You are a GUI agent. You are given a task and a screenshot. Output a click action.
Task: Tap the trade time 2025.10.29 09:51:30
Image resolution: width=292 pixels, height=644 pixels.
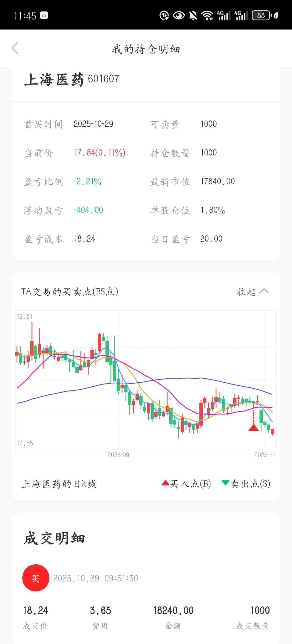click(x=96, y=578)
